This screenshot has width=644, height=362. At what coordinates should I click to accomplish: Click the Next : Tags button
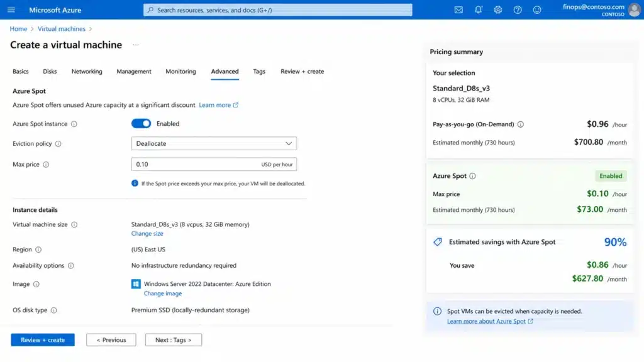(174, 340)
